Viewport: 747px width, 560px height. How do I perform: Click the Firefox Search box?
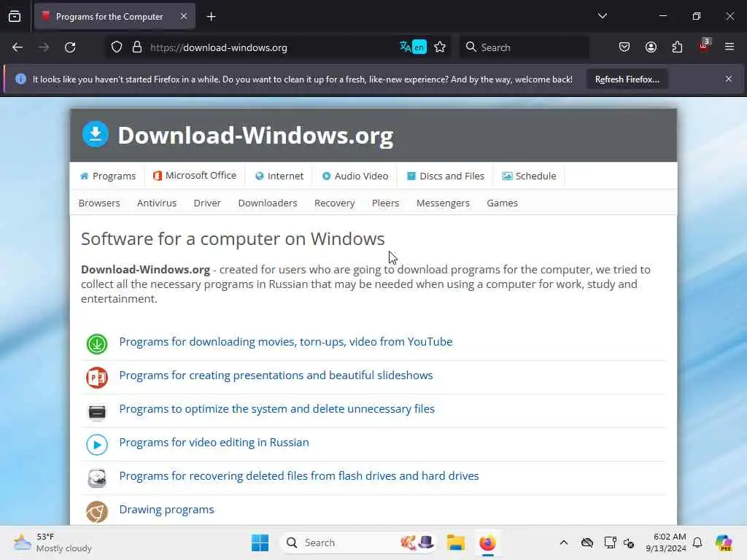(524, 47)
